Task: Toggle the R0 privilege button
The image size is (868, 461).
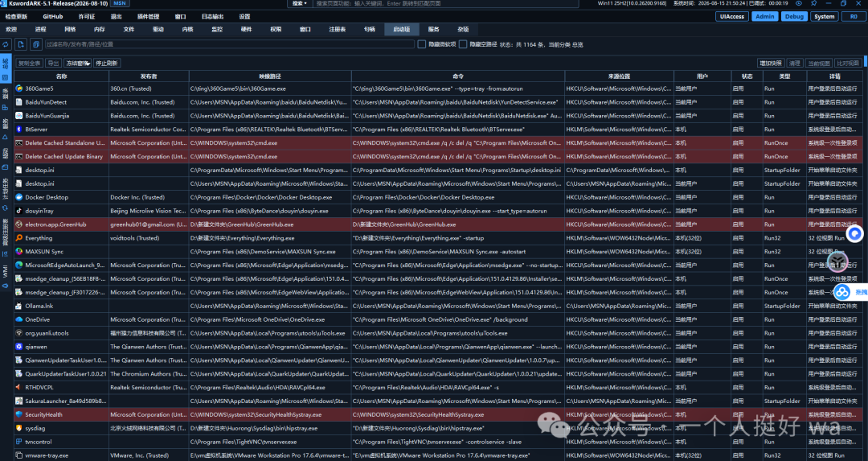Action: click(x=853, y=17)
